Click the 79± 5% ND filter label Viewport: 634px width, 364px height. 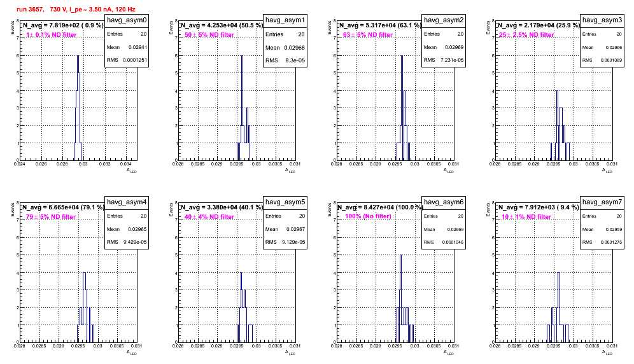51,217
